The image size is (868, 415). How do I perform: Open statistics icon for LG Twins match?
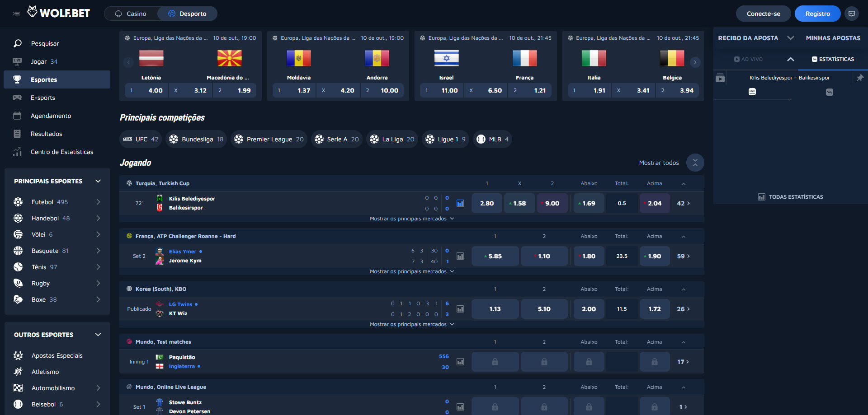460,309
